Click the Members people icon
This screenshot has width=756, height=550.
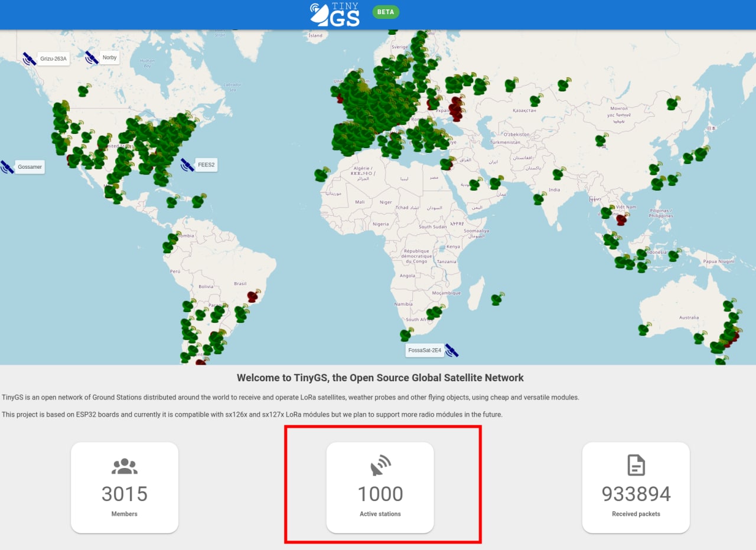click(125, 466)
